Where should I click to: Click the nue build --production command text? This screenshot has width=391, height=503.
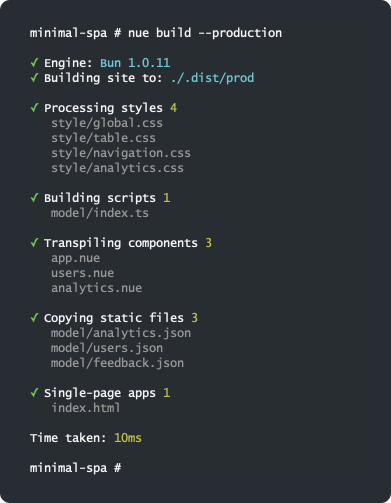205,33
